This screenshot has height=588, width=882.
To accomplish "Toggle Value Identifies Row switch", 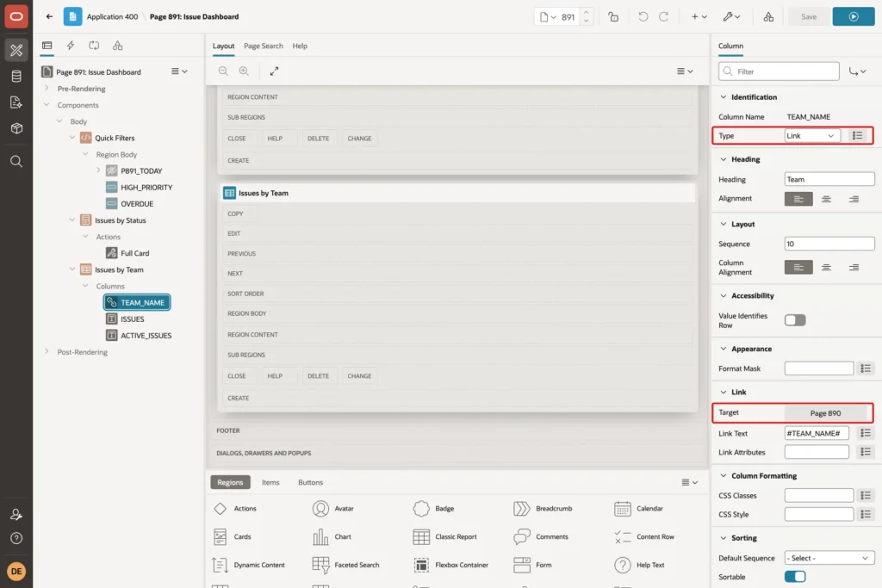I will point(795,320).
